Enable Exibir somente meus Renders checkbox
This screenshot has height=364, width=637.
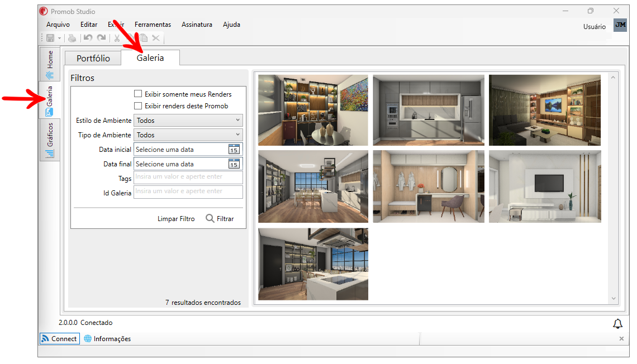138,94
